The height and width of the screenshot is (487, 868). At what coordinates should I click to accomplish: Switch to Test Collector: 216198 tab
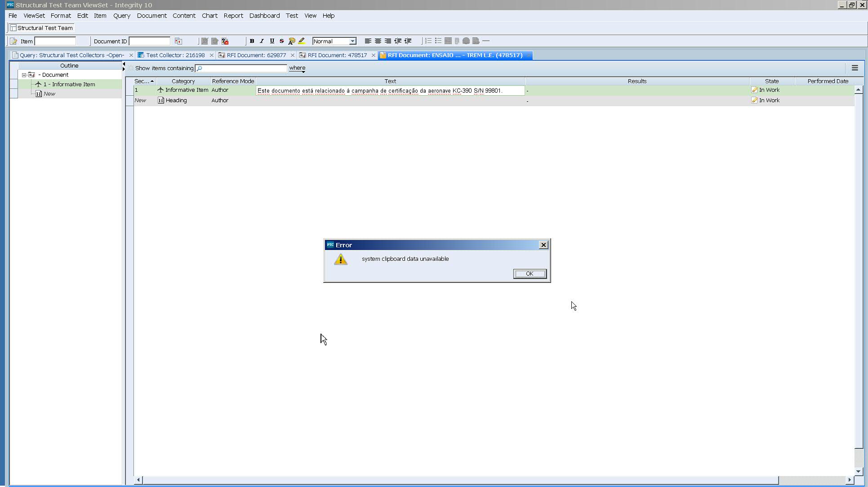pos(175,55)
